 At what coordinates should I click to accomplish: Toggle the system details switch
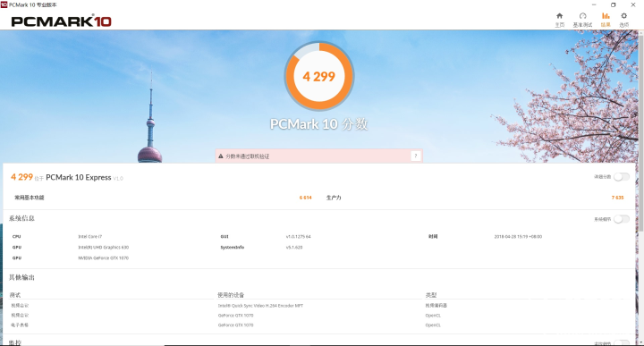click(x=622, y=219)
